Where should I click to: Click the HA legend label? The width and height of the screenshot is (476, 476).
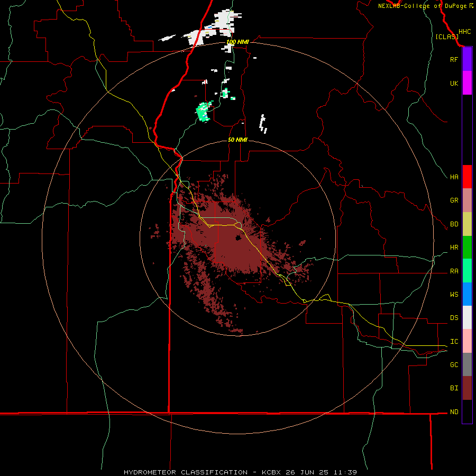(454, 177)
